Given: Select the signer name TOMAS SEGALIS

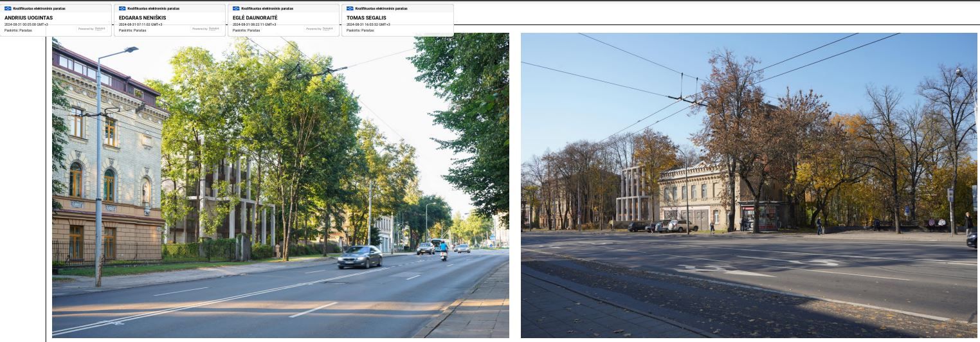Looking at the screenshot, I should point(367,18).
